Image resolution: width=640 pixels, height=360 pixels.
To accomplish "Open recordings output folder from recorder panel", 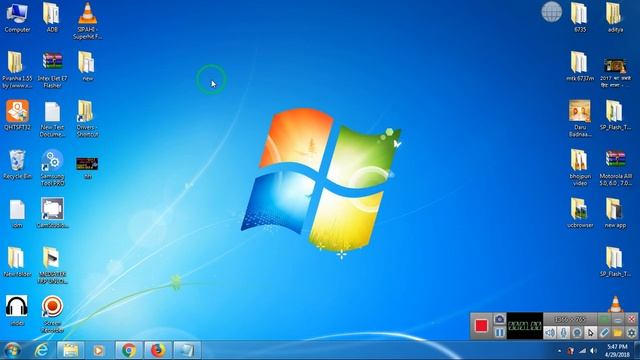I will point(618,333).
